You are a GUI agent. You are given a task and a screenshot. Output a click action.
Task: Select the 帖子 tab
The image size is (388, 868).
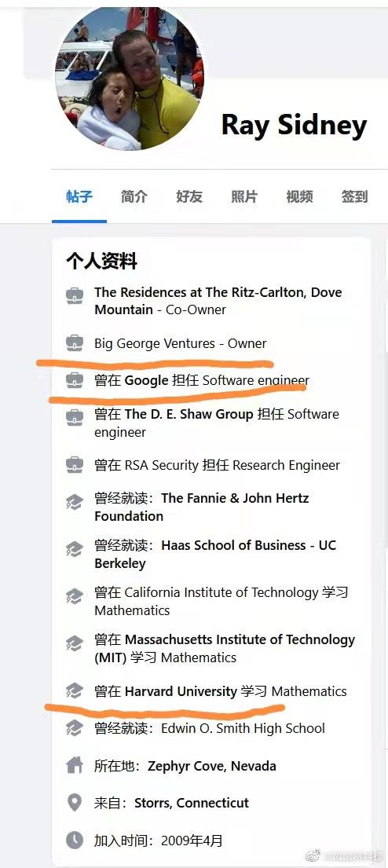pyautogui.click(x=79, y=196)
